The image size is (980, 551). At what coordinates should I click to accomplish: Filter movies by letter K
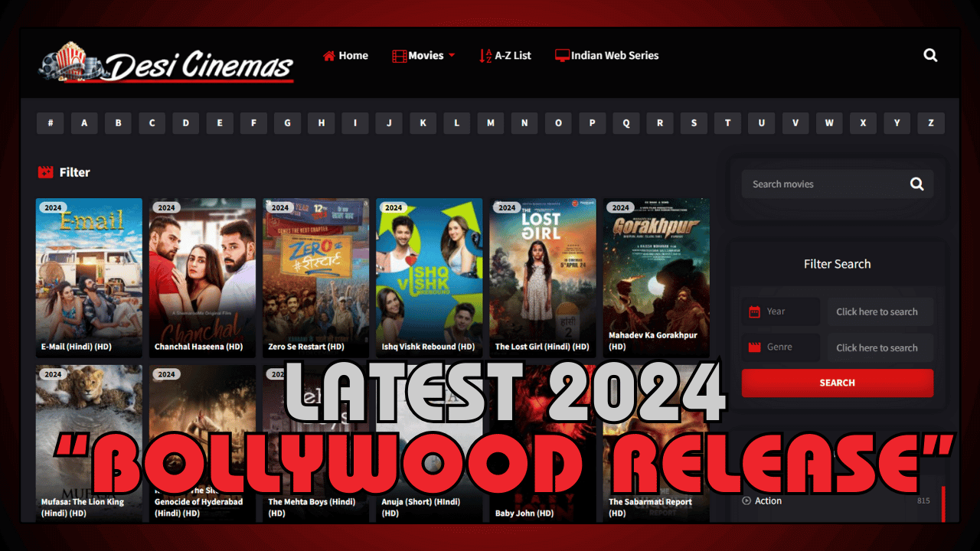click(x=423, y=123)
